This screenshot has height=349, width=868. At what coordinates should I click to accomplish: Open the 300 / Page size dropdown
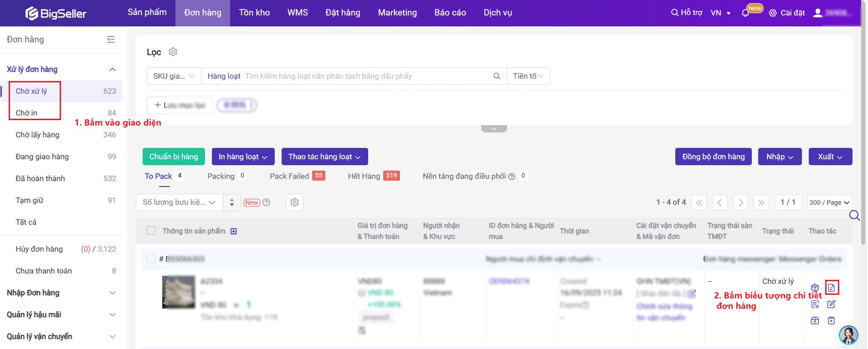[x=829, y=202]
